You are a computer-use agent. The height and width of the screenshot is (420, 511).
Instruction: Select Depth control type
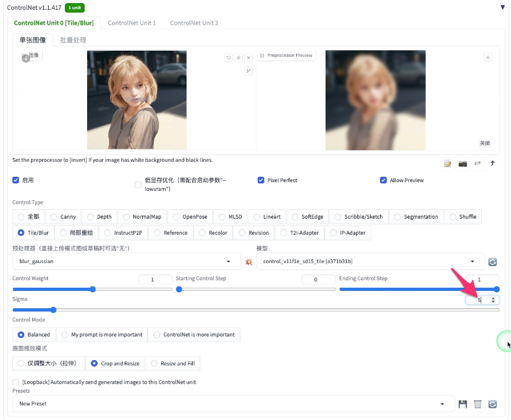tap(99, 217)
